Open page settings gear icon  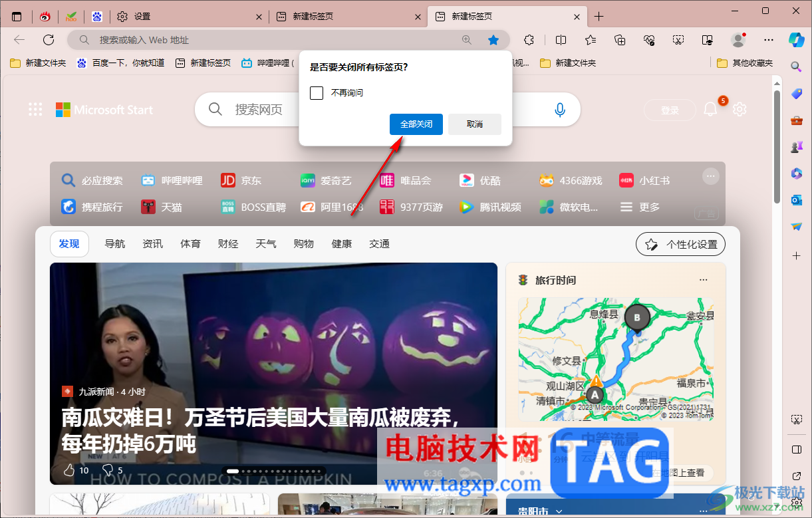click(x=740, y=110)
